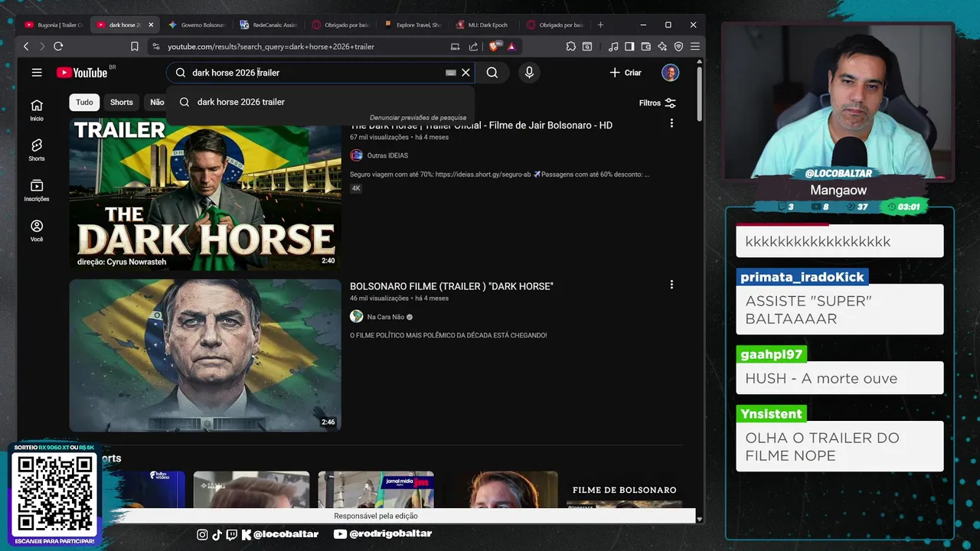Screen dimensions: 980x551
Task: Go forward in the browser
Action: tap(42, 47)
